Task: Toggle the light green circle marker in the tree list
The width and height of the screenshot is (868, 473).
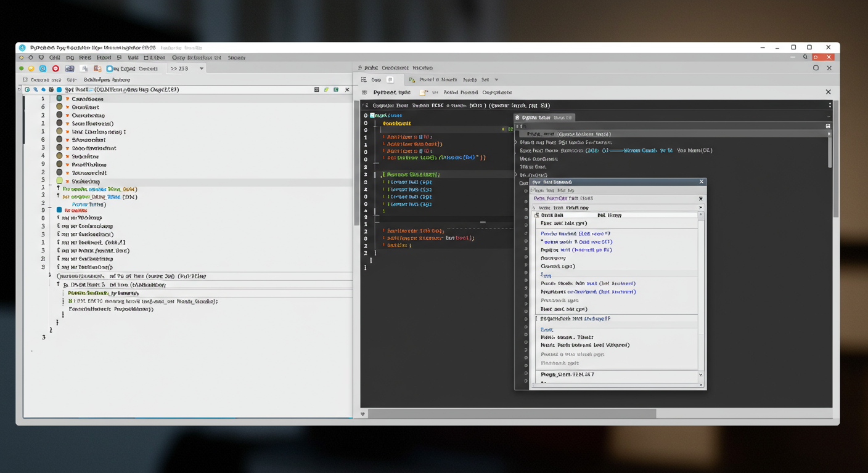Action: click(59, 181)
